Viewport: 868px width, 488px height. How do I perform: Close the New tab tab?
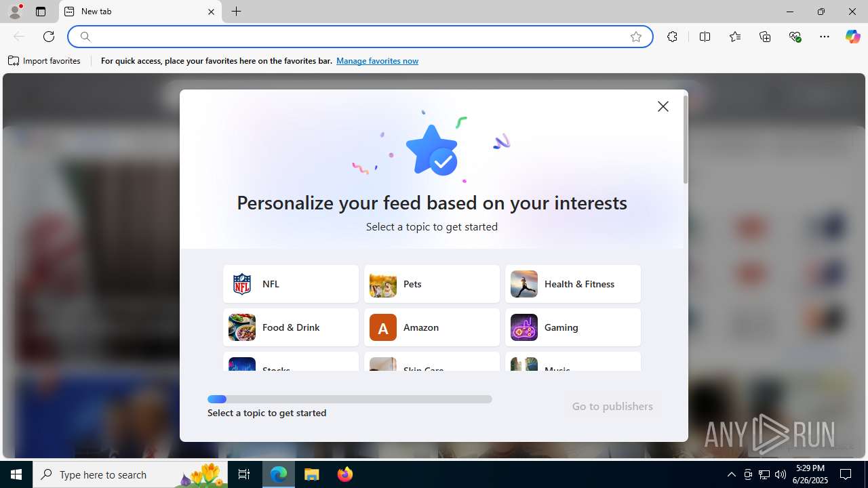(x=211, y=12)
